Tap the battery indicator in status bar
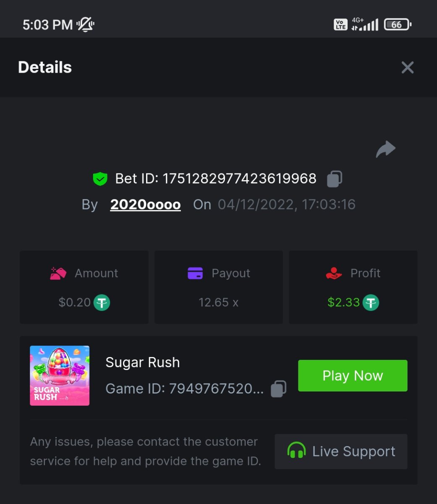437x504 pixels. click(397, 25)
